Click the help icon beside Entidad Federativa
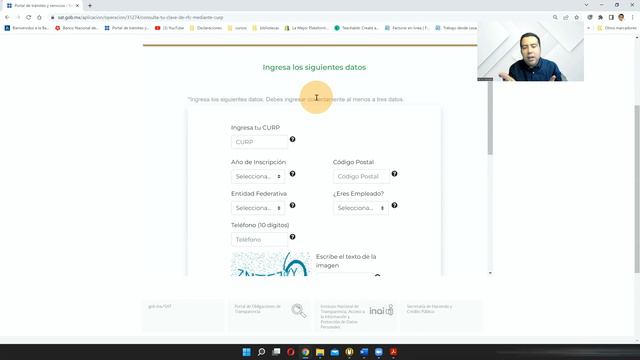Viewport: 640px width, 360px height. 292,205
